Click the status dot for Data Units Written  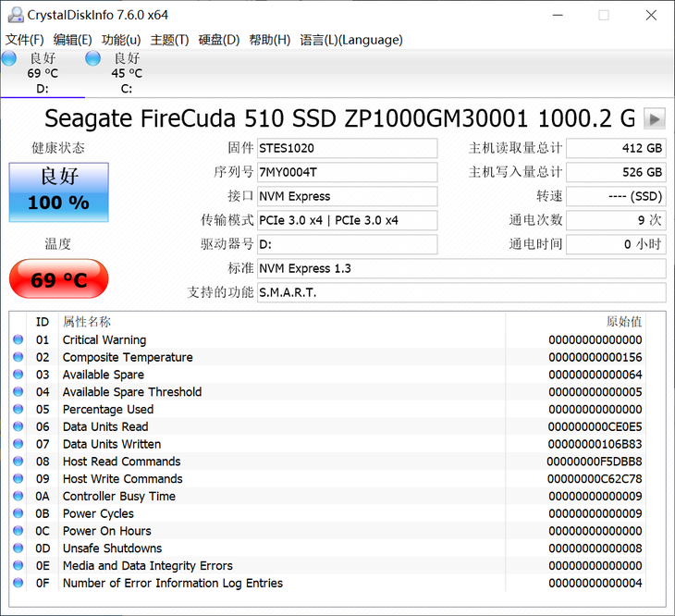point(18,444)
